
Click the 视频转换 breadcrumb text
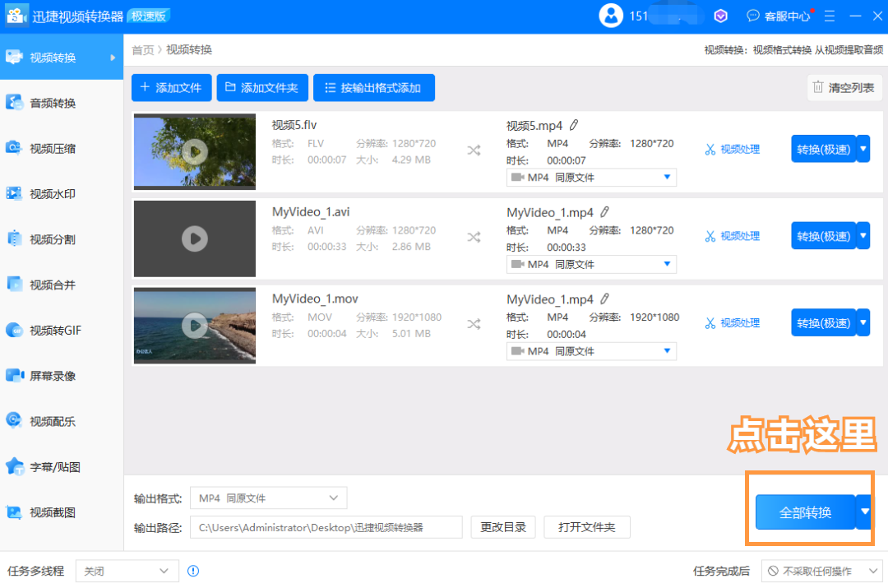[x=189, y=50]
